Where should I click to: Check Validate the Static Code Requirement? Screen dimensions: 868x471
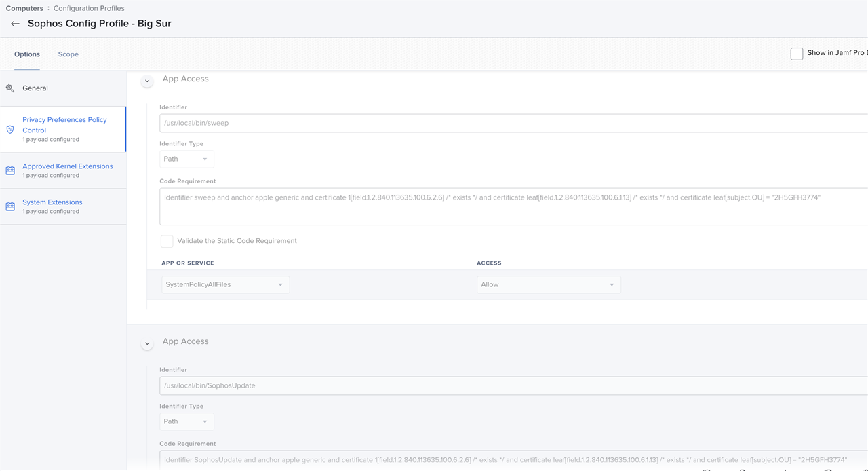click(167, 241)
